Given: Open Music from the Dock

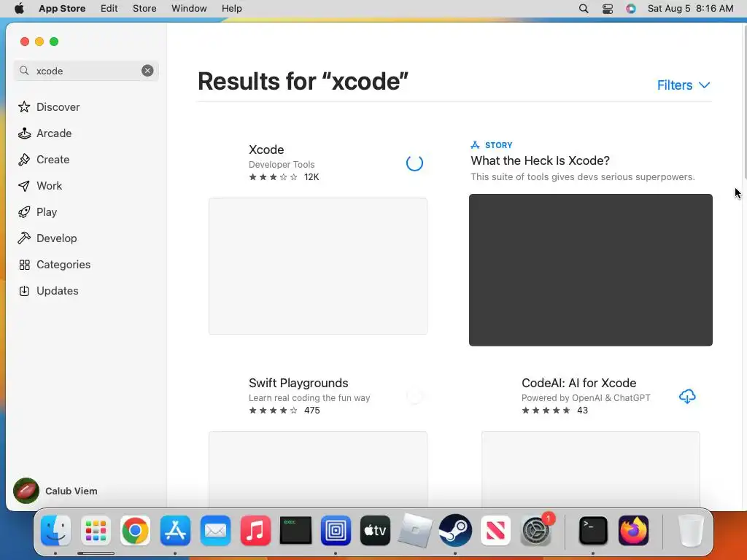Looking at the screenshot, I should click(255, 531).
